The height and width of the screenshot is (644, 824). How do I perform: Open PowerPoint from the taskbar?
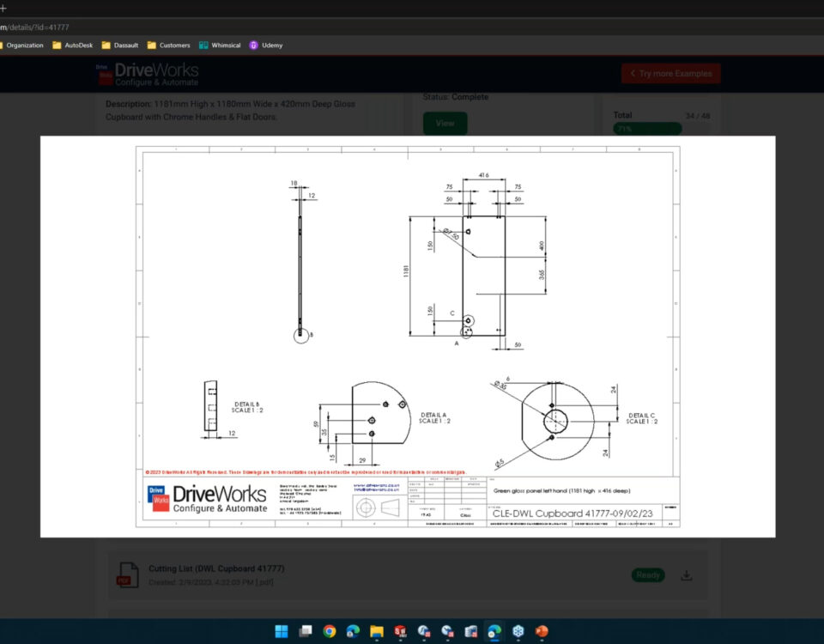click(x=543, y=631)
